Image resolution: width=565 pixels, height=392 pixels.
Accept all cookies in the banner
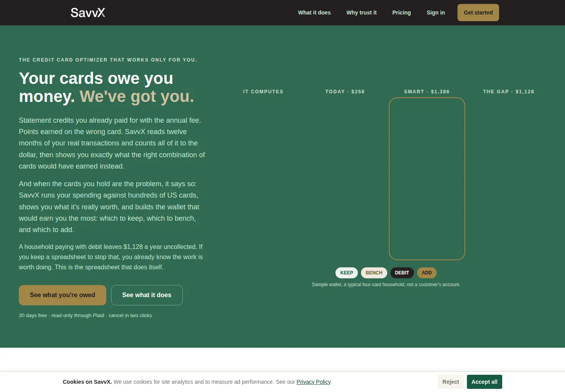coord(484,382)
